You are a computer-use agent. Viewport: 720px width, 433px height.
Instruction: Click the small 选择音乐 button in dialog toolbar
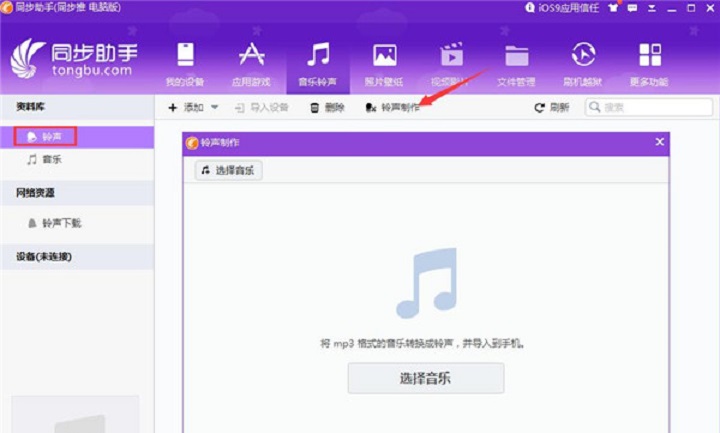click(227, 171)
